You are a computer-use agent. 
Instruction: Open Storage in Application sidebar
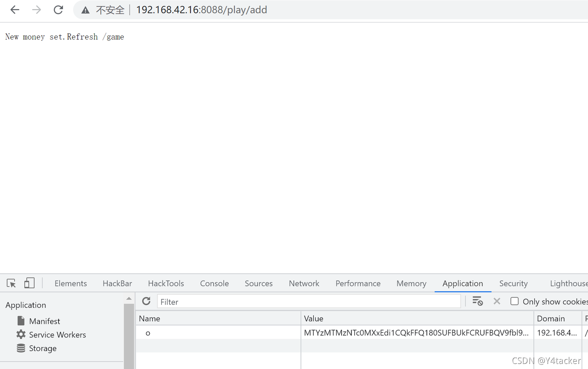pyautogui.click(x=43, y=348)
